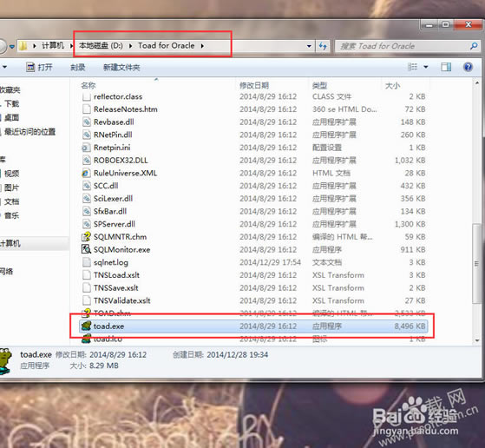Screen dimensions: 485x448
Task: Expand the arrow before 计算机 breadcrumb
Action: (x=35, y=46)
